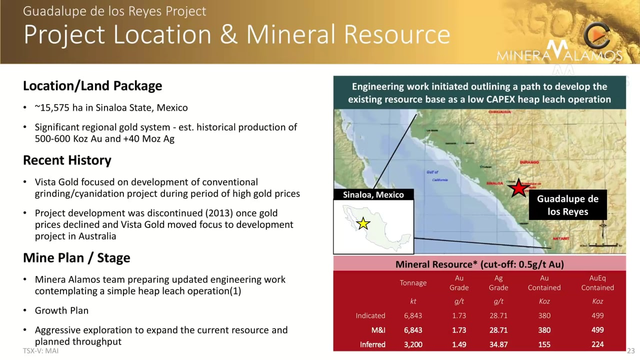
Task: Click the M&I AuEq contained value 499
Action: 598,330
